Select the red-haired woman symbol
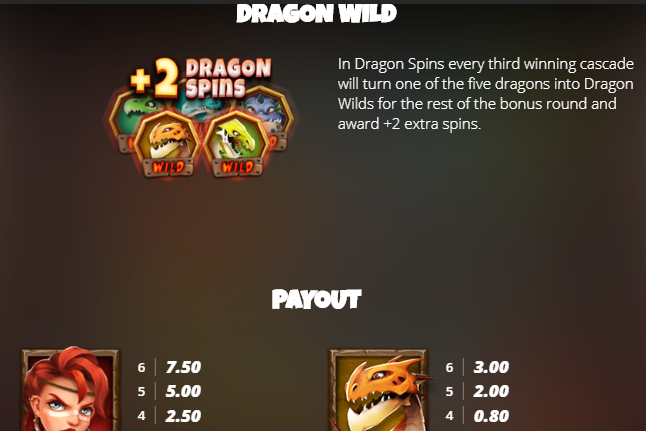Screen dimensions: 646x431 (70, 390)
